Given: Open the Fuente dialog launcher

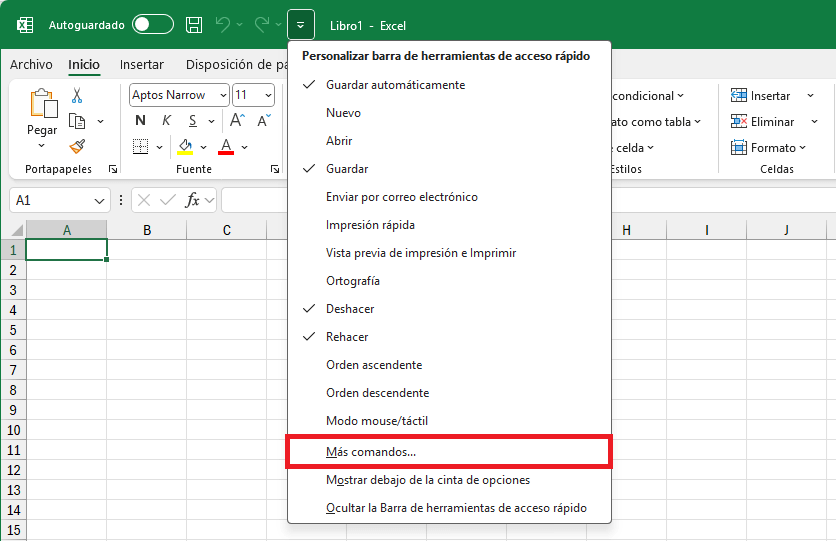Looking at the screenshot, I should coord(275,169).
